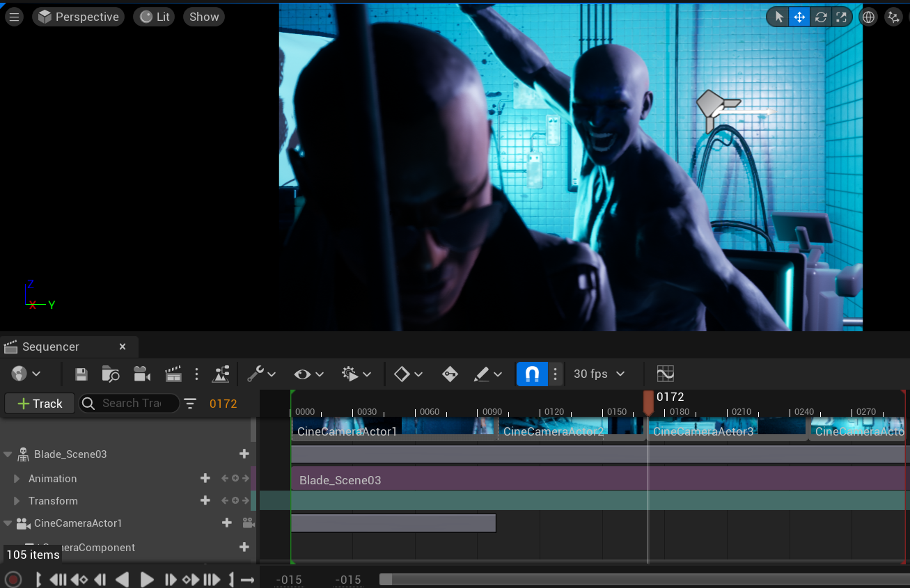Select the Blade_Scene03 track row
Image resolution: width=910 pixels, height=588 pixels.
[x=128, y=454]
